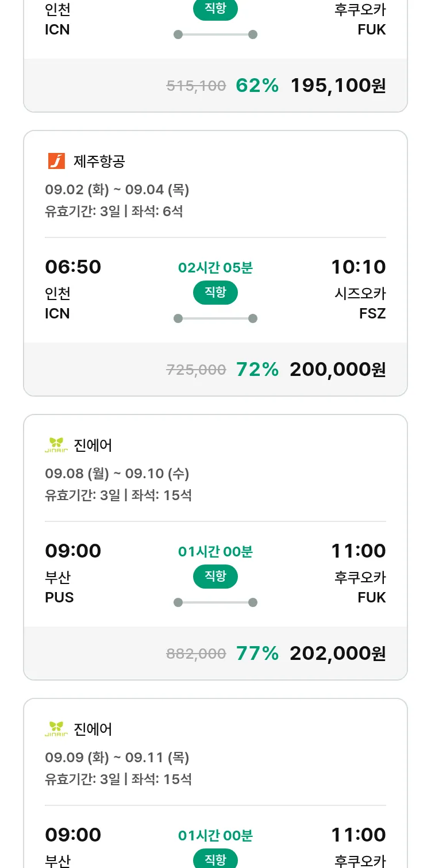Select the 202,000원 Jin Air fare
This screenshot has height=868, width=431.
click(x=338, y=654)
